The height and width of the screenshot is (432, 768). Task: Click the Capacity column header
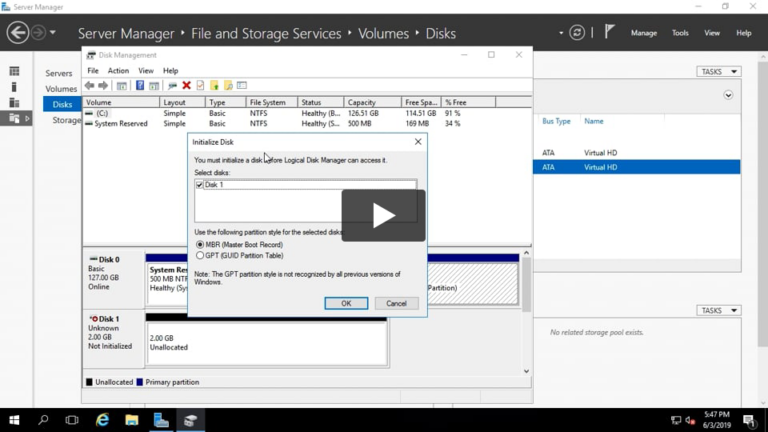[x=361, y=102]
